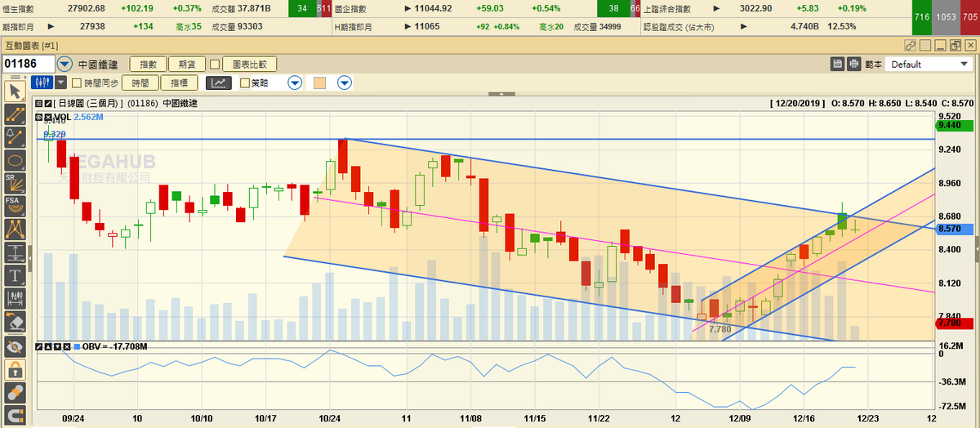The width and height of the screenshot is (980, 428).
Task: Click the 指標 button
Action: pos(179,82)
